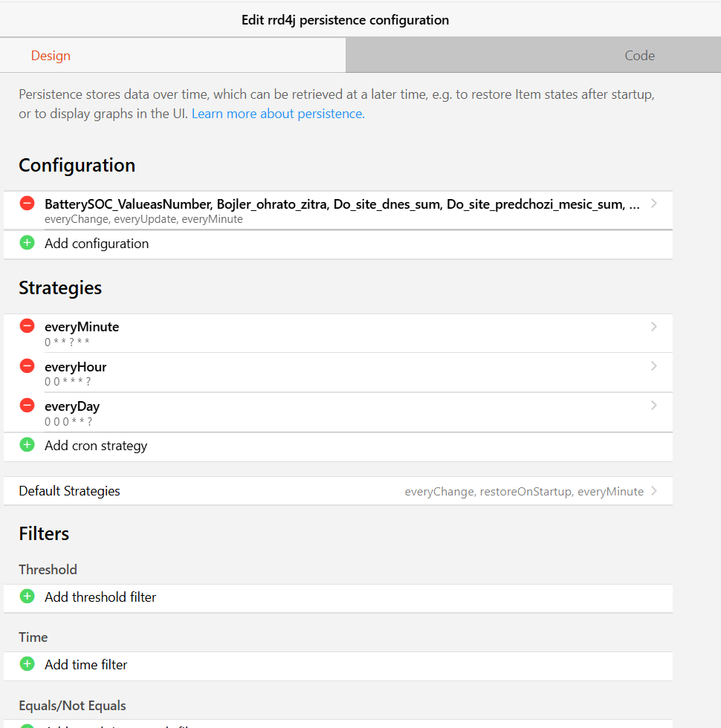
Task: Click green plus icon beside Add cron strategy
Action: (28, 445)
